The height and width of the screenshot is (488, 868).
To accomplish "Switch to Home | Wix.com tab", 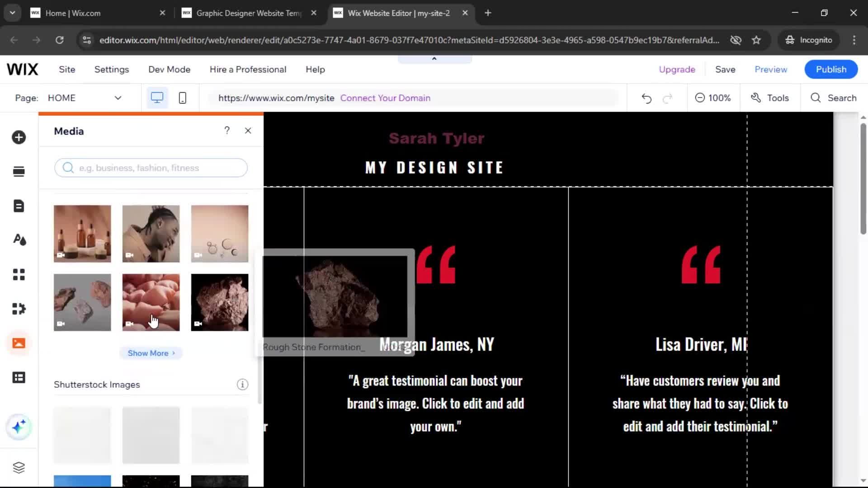I will [x=97, y=13].
